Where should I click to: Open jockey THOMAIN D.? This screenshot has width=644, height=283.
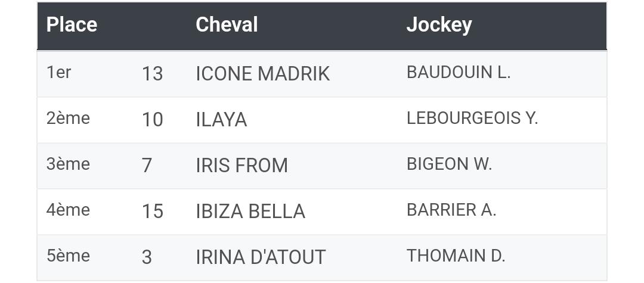[456, 256]
